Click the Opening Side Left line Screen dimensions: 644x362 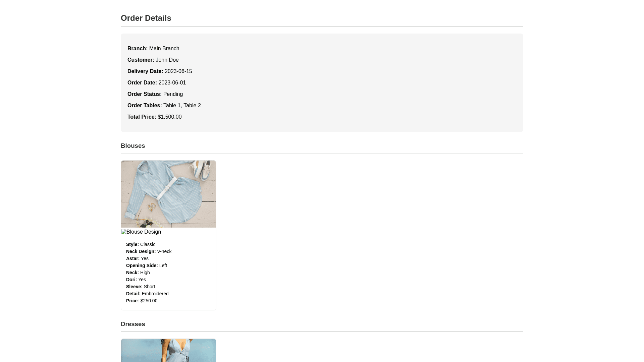[147, 265]
